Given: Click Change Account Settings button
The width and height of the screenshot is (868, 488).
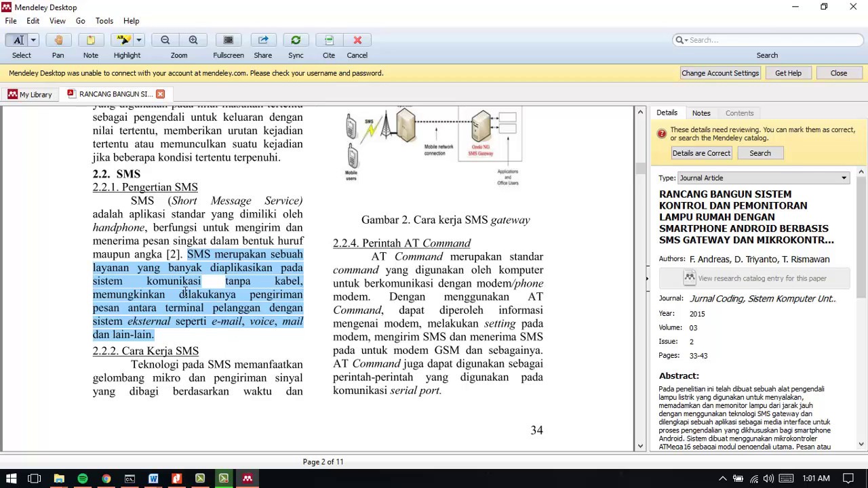Looking at the screenshot, I should (720, 73).
